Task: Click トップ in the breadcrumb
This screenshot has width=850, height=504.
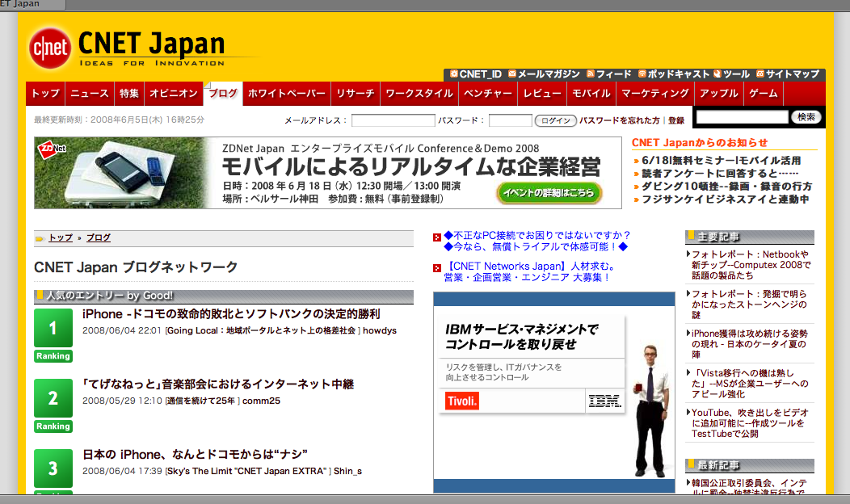Action: click(x=61, y=238)
